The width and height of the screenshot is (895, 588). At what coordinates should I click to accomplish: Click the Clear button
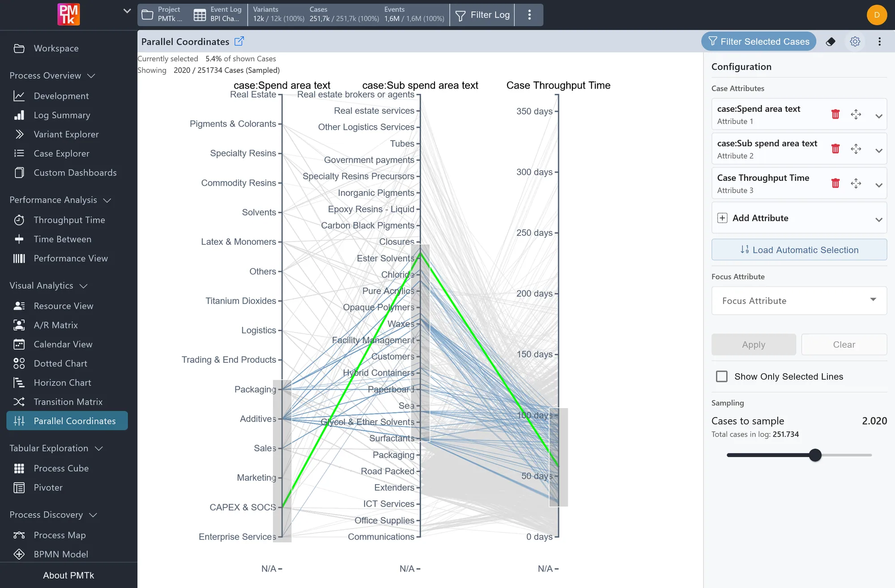coord(844,345)
